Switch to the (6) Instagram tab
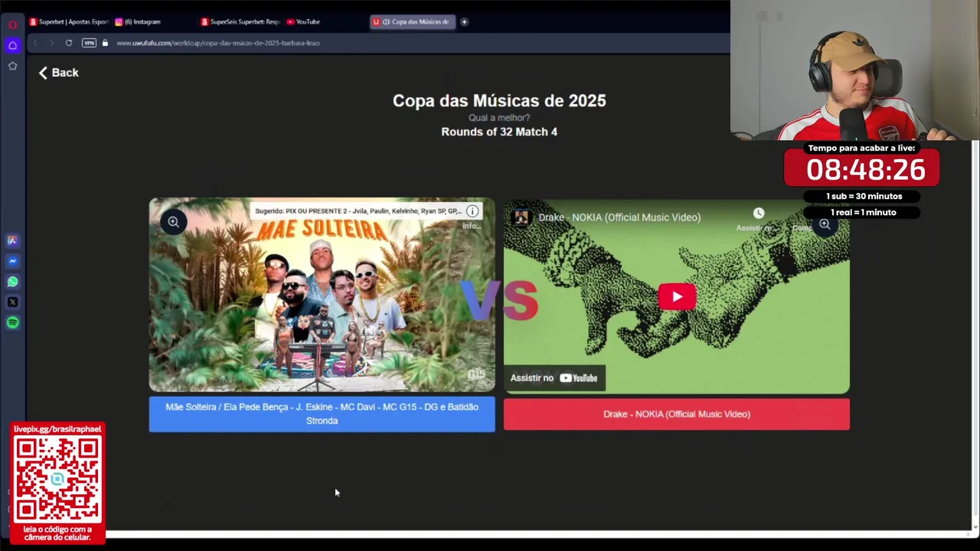Viewport: 980px width, 551px height. point(138,21)
